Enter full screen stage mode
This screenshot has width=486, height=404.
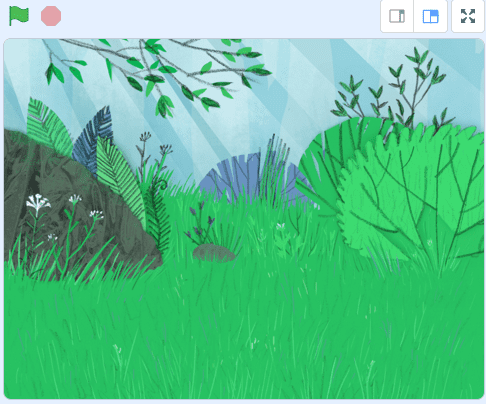point(468,16)
